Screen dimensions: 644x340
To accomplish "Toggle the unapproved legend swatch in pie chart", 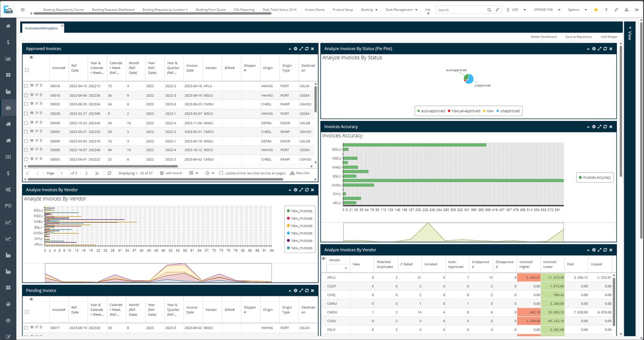I will (498, 111).
